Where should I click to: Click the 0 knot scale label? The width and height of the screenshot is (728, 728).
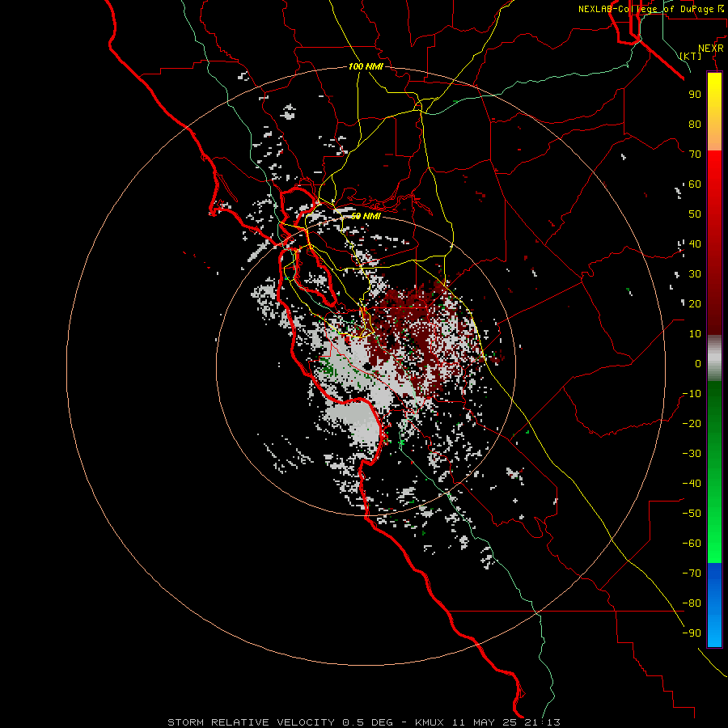coord(698,364)
